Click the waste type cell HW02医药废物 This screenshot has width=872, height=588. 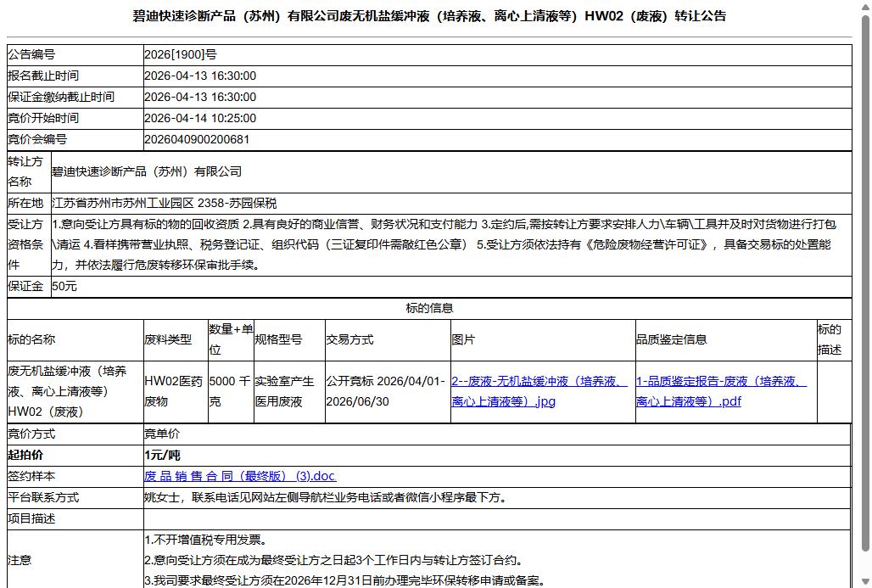pyautogui.click(x=174, y=392)
